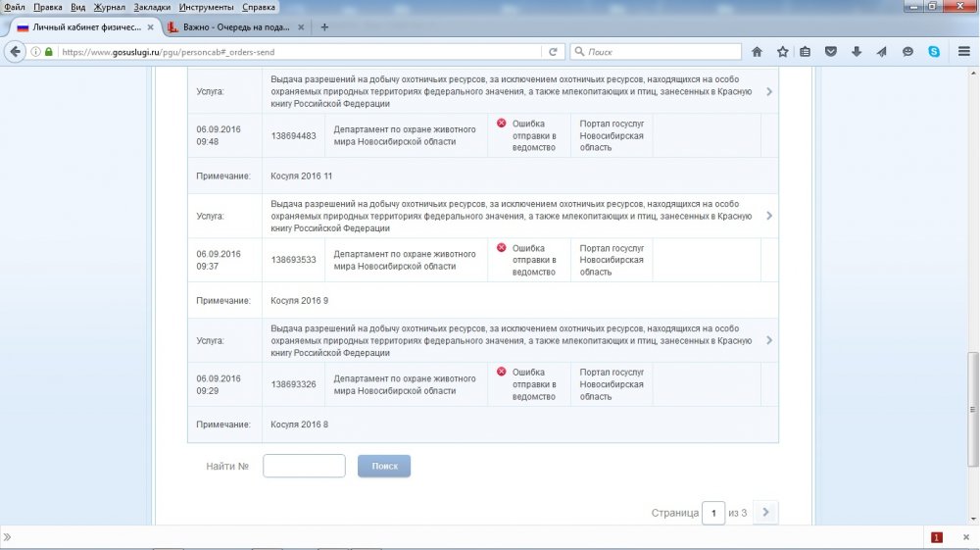The height and width of the screenshot is (550, 980).
Task: Go to next page of orders
Action: coord(766,512)
